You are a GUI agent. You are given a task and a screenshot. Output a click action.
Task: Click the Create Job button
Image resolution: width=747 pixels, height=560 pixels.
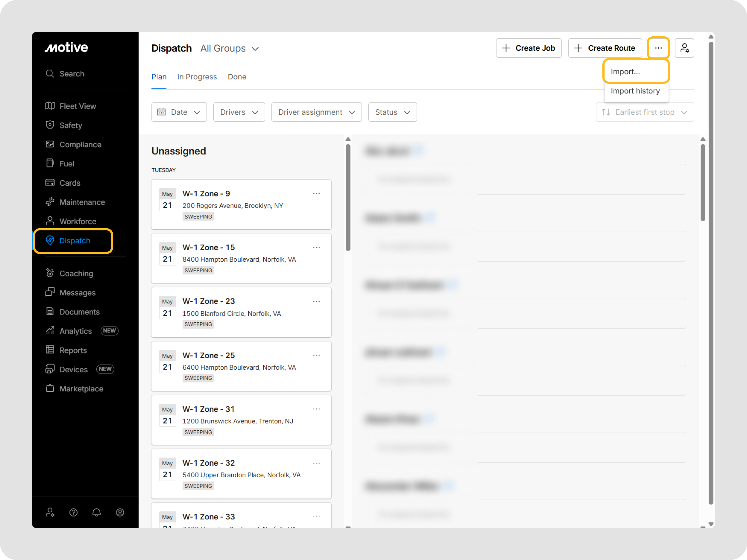click(x=529, y=48)
